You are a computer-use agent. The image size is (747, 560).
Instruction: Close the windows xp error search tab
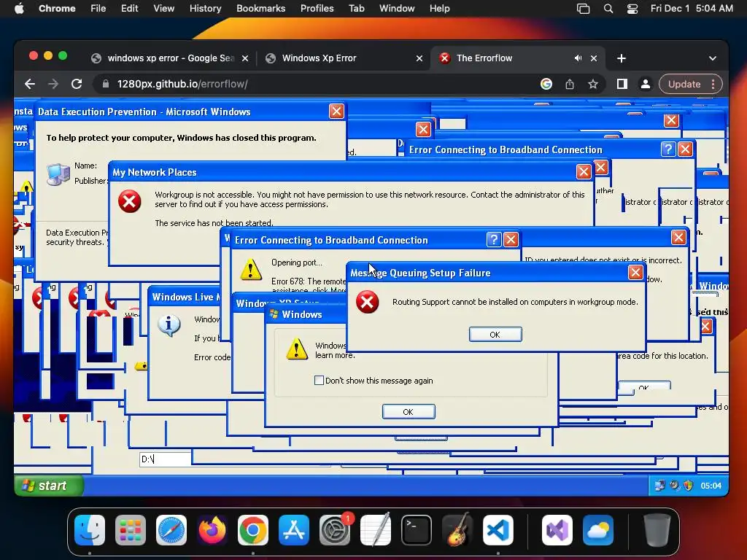(x=245, y=58)
